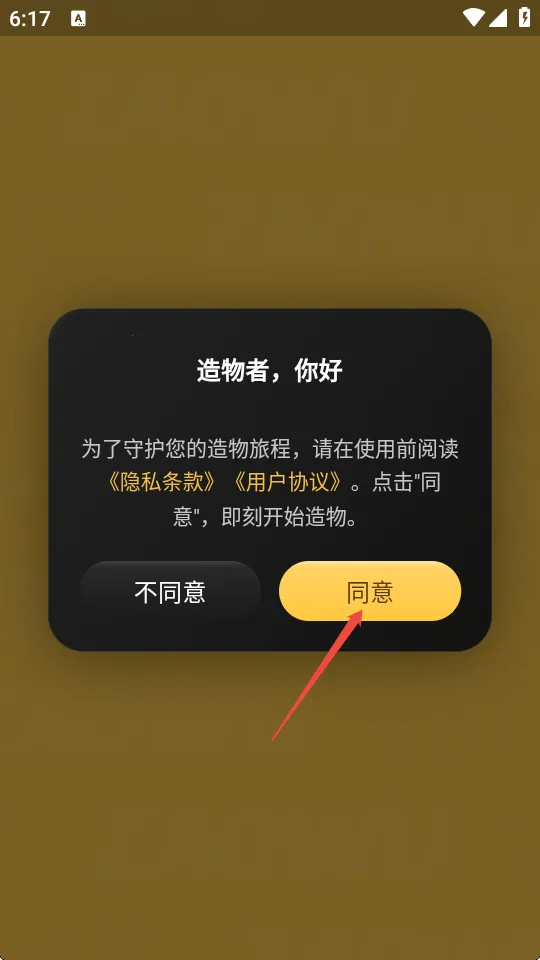This screenshot has width=540, height=960.
Task: Tap the dialog title 造物者，你好
Action: coord(269,370)
